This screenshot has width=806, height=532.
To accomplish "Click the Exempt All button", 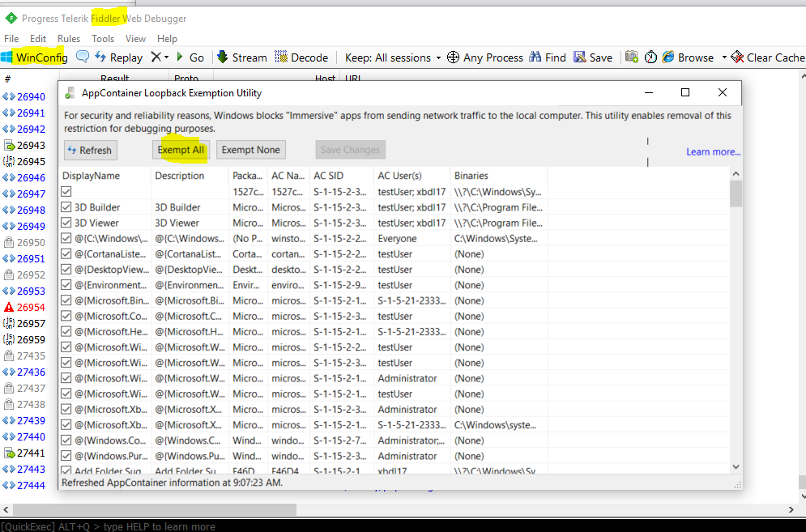I will tap(181, 150).
